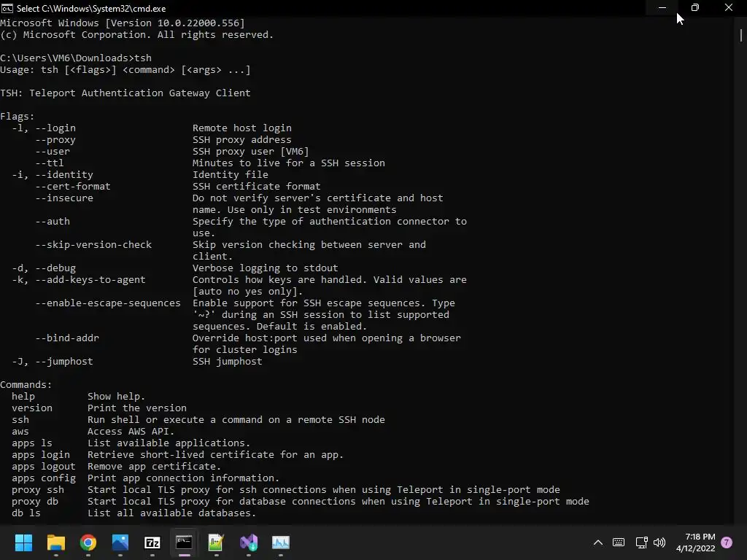
Task: Click the '-J, --jumphost' flag text
Action: click(x=53, y=362)
